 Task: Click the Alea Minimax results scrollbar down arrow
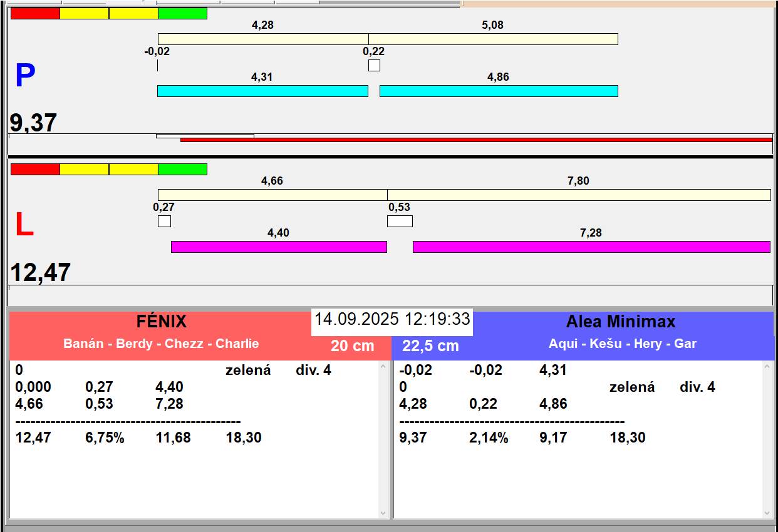[x=768, y=513]
